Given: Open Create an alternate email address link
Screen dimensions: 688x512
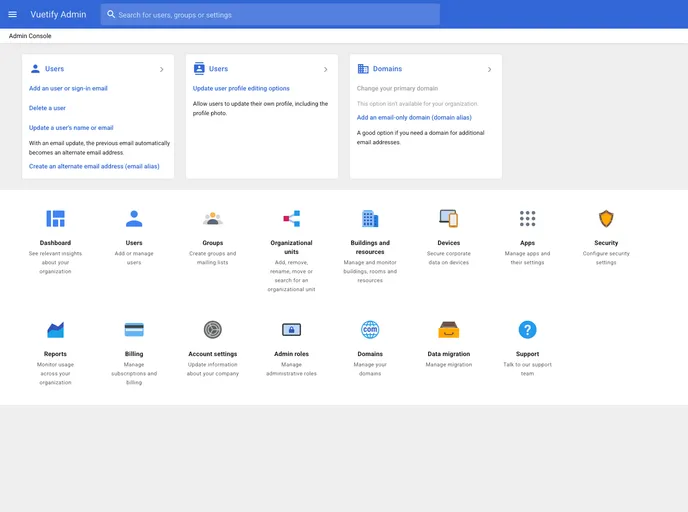Looking at the screenshot, I should click(x=94, y=166).
